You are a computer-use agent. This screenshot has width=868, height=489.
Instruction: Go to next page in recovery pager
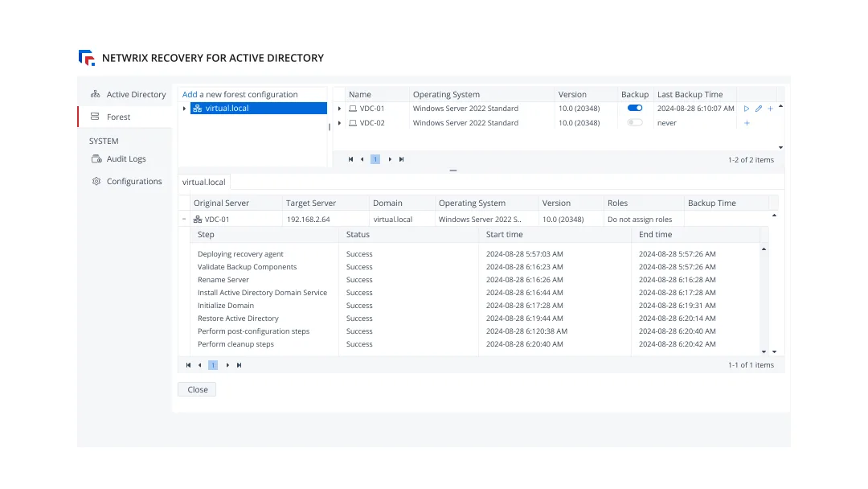(227, 365)
